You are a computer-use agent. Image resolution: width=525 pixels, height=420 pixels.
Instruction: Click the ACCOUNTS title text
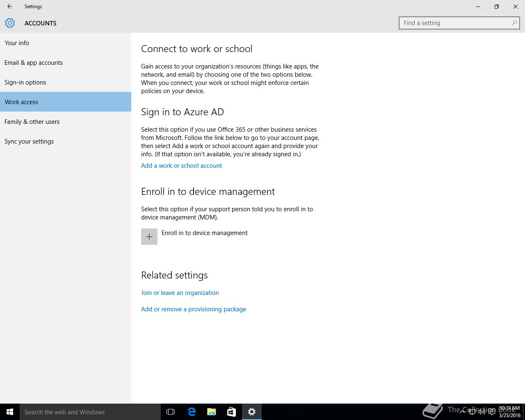[x=41, y=23]
